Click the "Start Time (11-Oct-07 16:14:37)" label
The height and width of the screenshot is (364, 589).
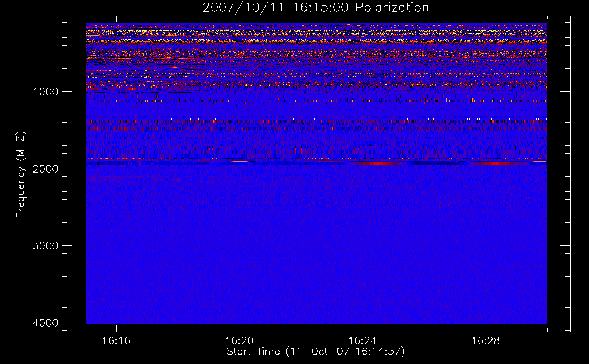316,351
